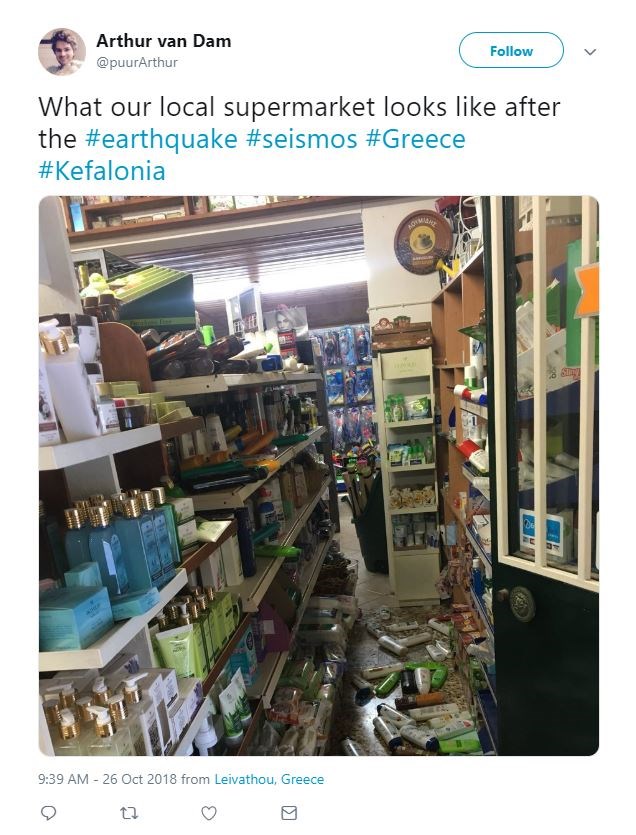
Task: Open the #seismos hashtag
Action: click(301, 139)
